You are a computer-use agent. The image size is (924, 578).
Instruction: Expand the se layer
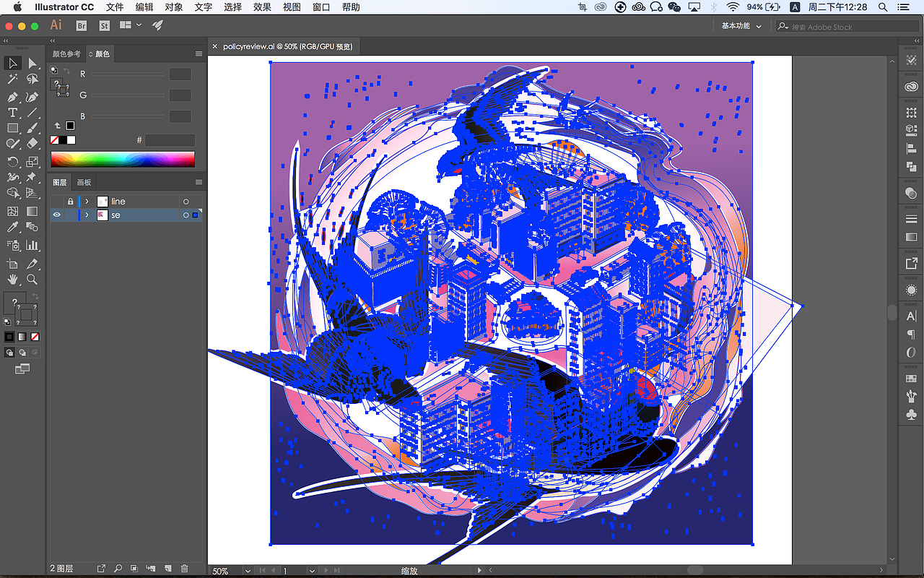87,215
